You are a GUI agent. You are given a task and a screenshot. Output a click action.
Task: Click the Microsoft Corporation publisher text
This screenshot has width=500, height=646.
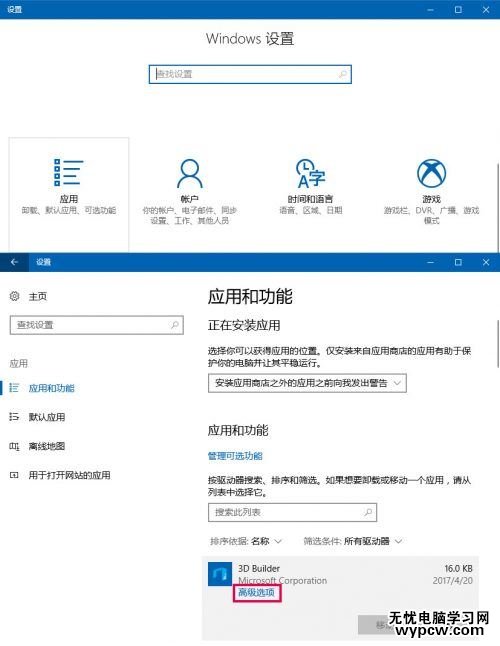point(283,580)
